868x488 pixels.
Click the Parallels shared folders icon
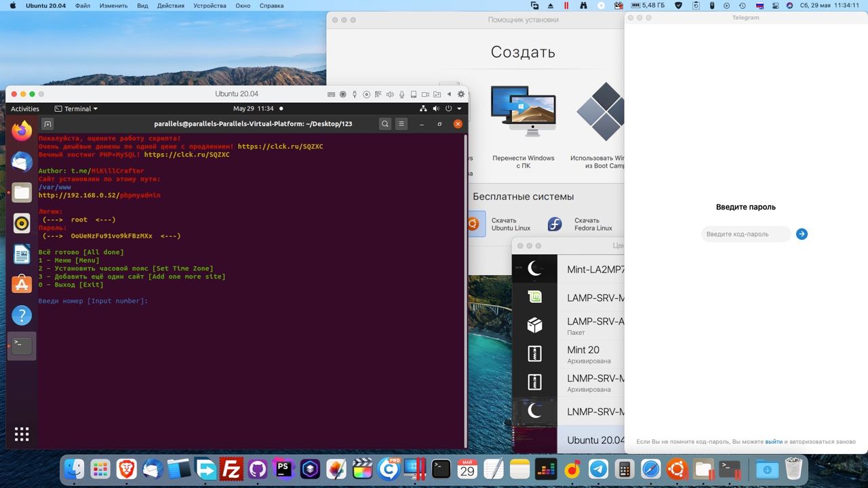[x=437, y=94]
